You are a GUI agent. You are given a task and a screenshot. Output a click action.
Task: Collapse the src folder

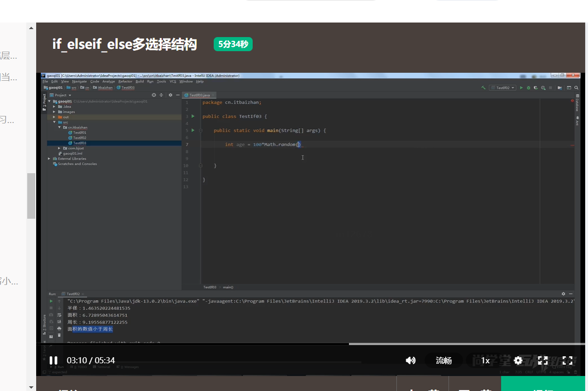[x=54, y=122]
